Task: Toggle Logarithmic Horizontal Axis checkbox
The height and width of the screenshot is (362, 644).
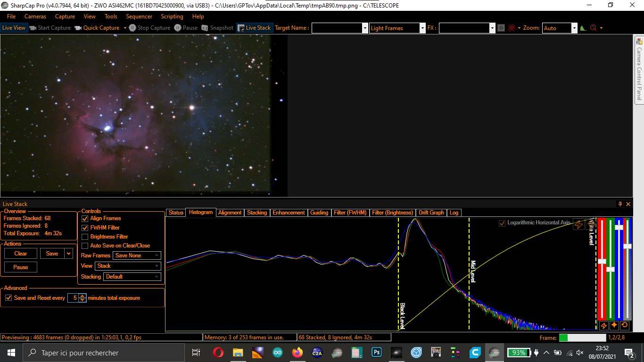Action: (502, 223)
